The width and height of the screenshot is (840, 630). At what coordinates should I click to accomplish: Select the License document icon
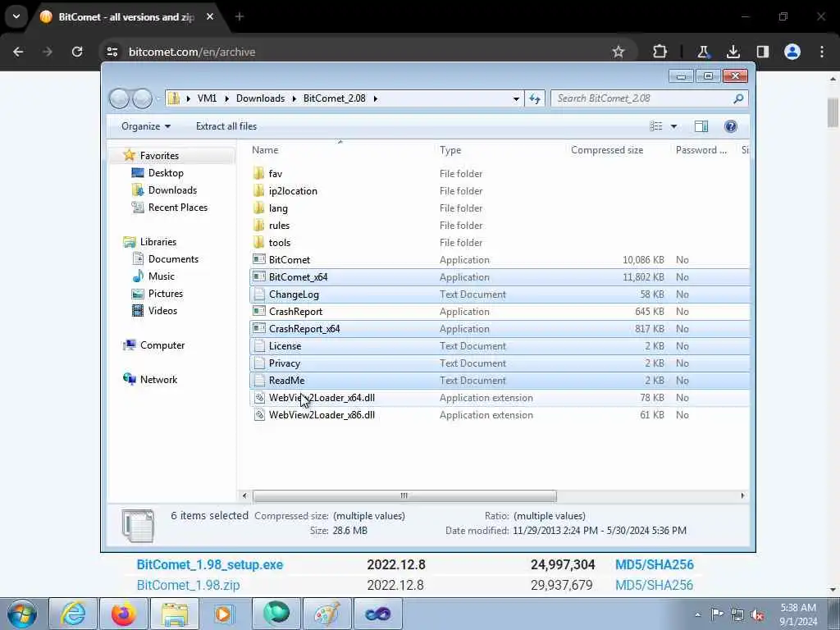click(259, 346)
